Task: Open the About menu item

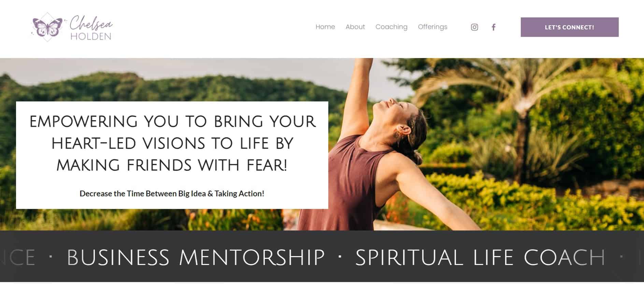Action: 355,27
